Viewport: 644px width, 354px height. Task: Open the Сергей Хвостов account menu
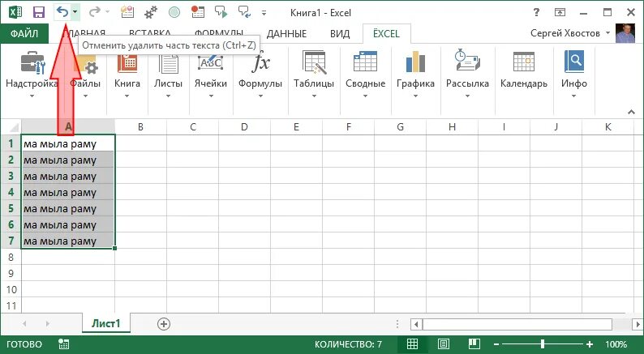click(x=569, y=33)
